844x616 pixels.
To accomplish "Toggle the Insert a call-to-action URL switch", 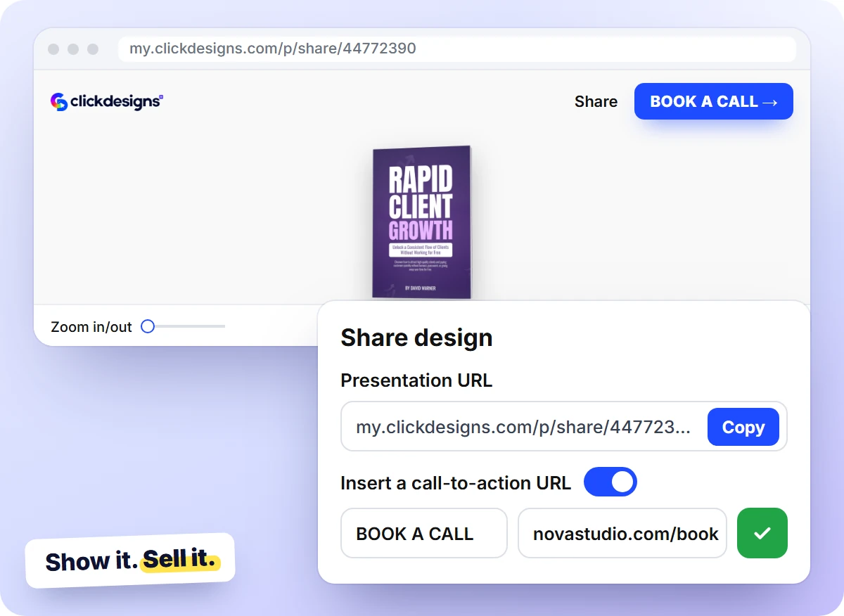I will 610,482.
